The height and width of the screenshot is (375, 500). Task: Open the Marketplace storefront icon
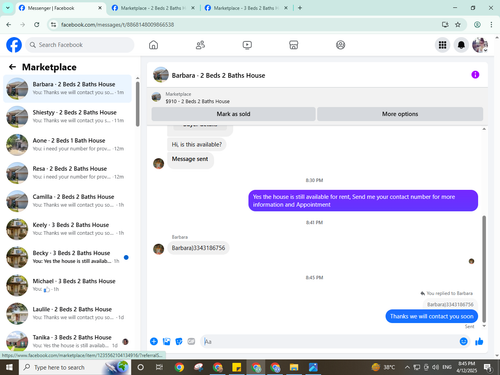(x=294, y=45)
